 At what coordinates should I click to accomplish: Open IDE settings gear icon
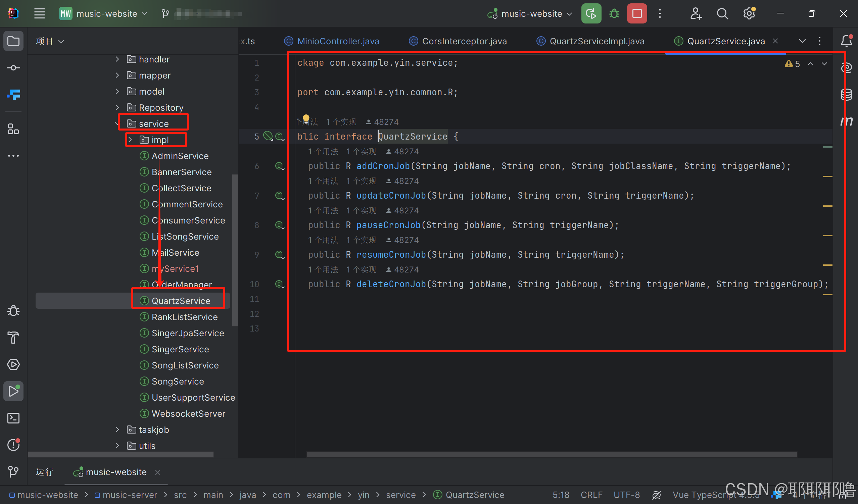[x=749, y=14]
